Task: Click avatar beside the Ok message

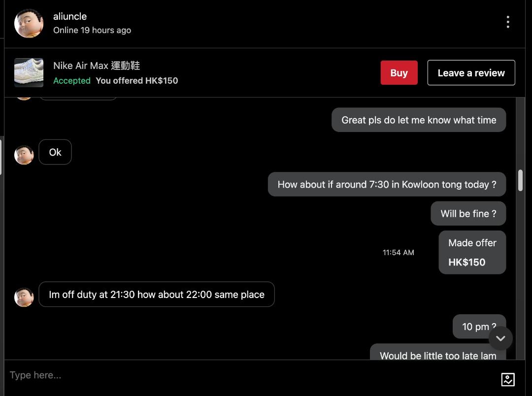Action: (x=24, y=155)
